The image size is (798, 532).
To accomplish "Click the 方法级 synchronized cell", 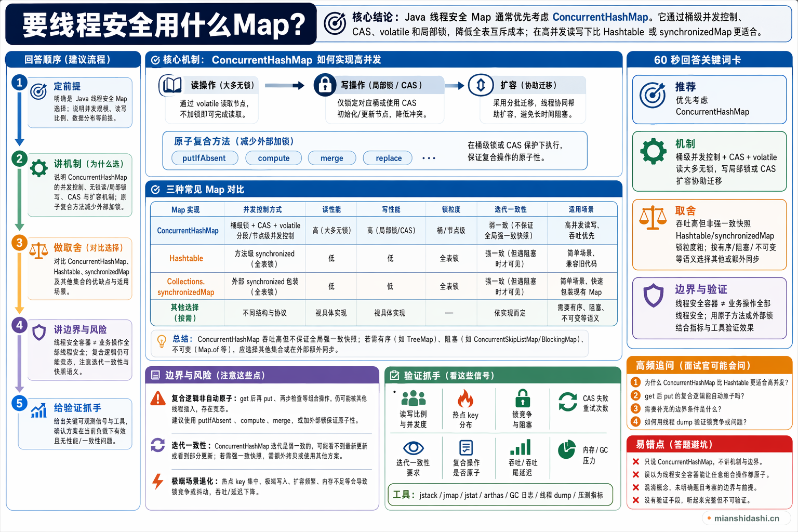I will click(264, 258).
